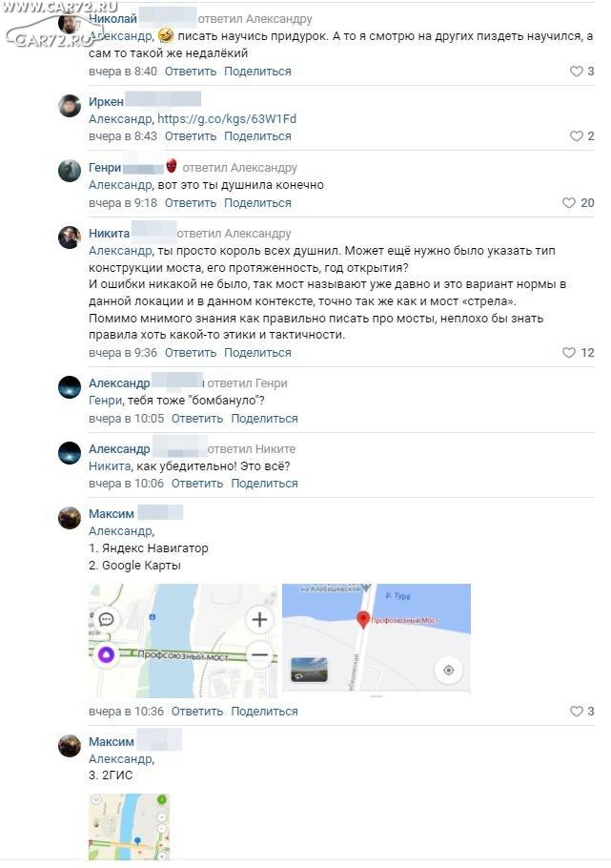
Task: Open Александр's avatar at the 10:05 reply
Action: click(x=70, y=387)
